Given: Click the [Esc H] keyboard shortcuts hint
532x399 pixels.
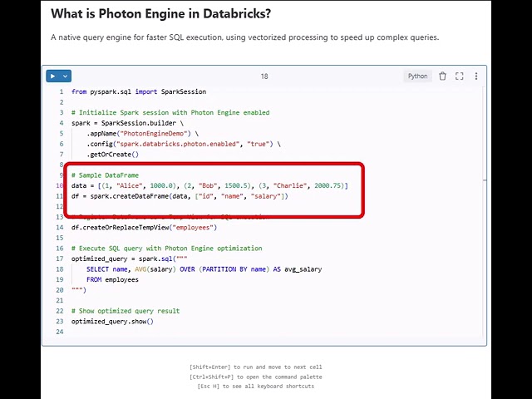Looking at the screenshot, I should point(255,386).
